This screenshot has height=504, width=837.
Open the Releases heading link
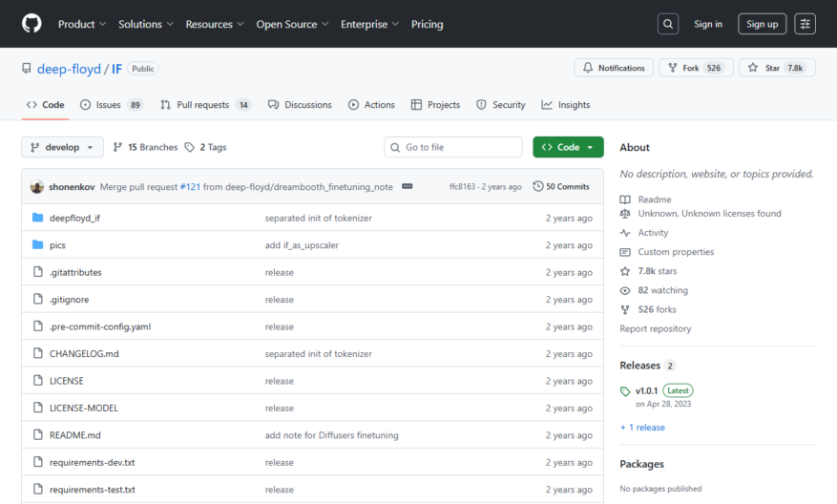pos(640,366)
